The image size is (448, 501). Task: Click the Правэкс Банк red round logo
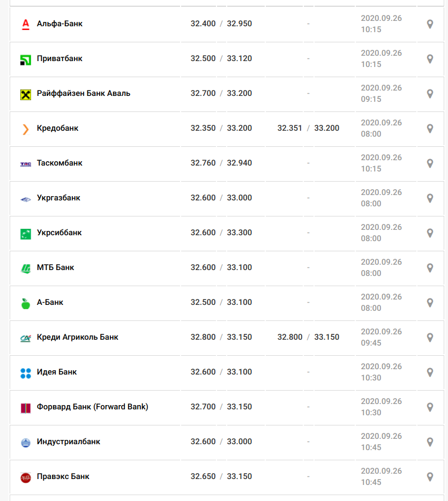26,477
